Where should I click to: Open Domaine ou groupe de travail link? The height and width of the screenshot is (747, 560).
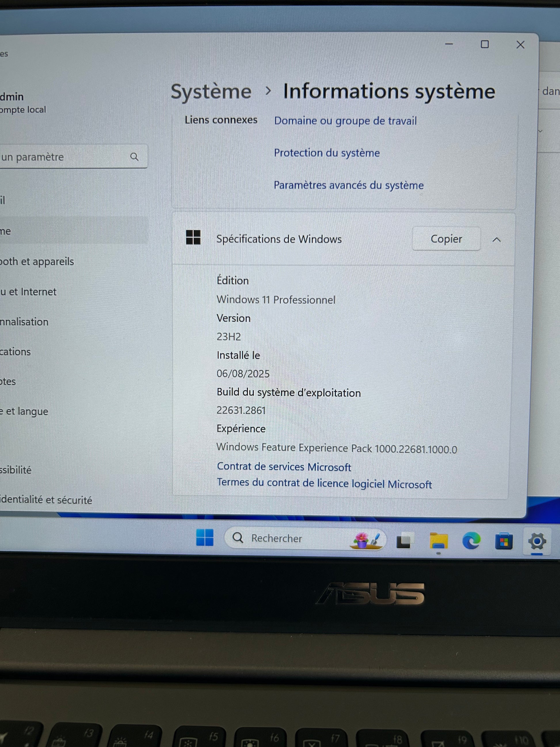345,121
